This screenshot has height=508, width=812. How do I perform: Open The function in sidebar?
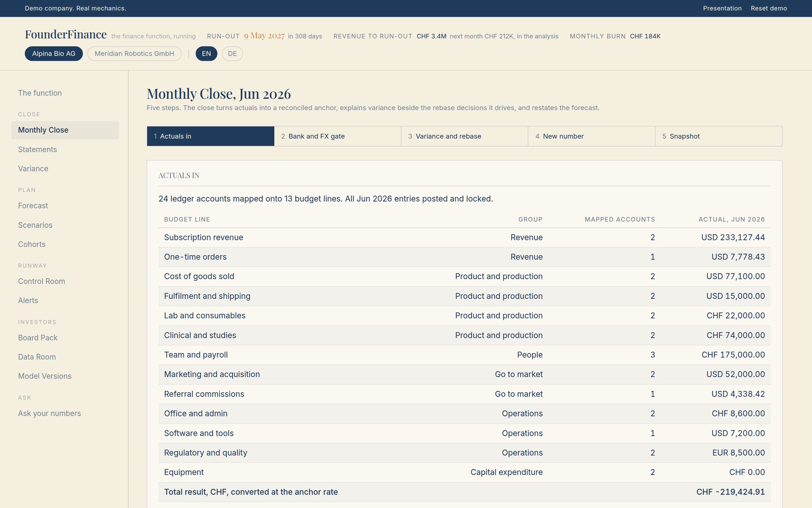(40, 93)
